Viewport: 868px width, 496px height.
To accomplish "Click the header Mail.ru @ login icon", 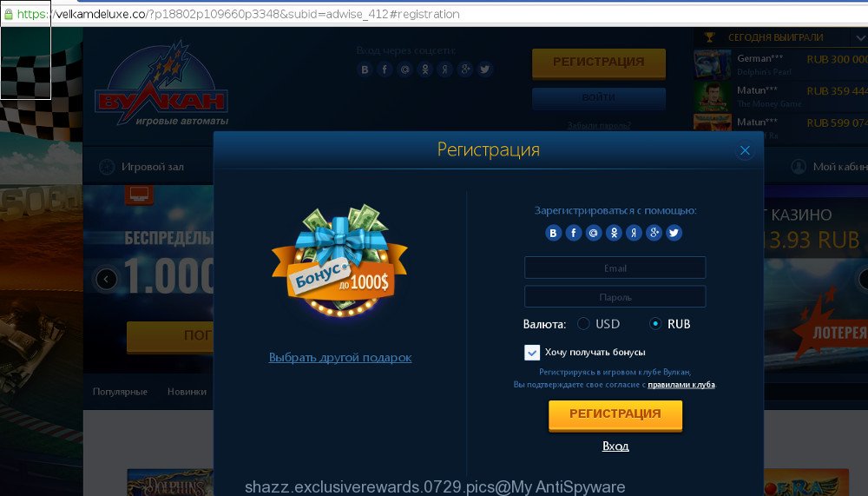I will point(404,69).
